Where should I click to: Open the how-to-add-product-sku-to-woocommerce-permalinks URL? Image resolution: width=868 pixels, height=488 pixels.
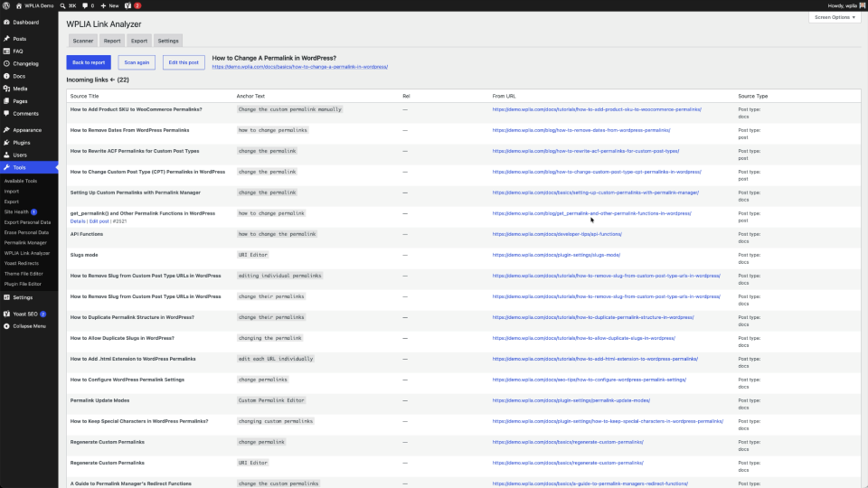pos(597,109)
